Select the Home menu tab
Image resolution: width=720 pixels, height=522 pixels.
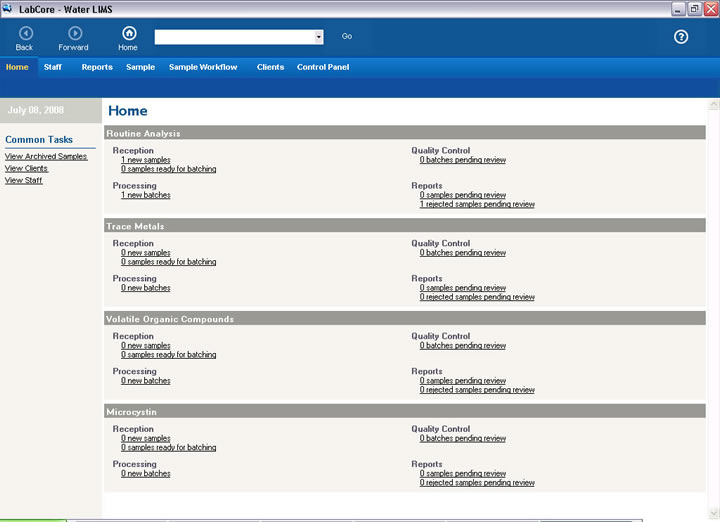pos(17,67)
